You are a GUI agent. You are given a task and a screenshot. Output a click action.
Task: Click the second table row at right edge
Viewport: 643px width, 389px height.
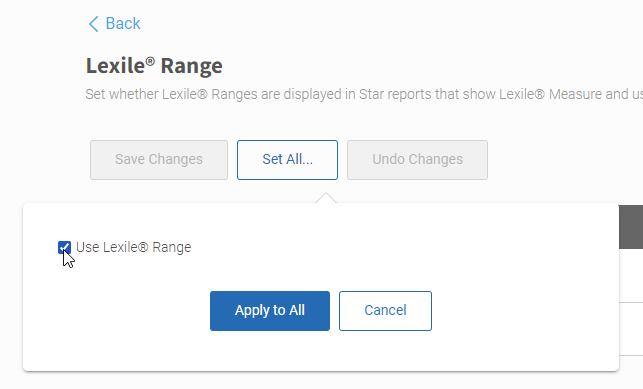pyautogui.click(x=631, y=329)
